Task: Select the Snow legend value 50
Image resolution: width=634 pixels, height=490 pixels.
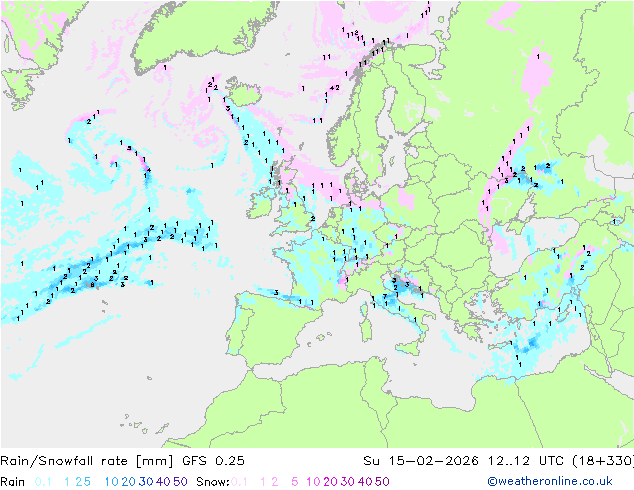Action: click(382, 482)
